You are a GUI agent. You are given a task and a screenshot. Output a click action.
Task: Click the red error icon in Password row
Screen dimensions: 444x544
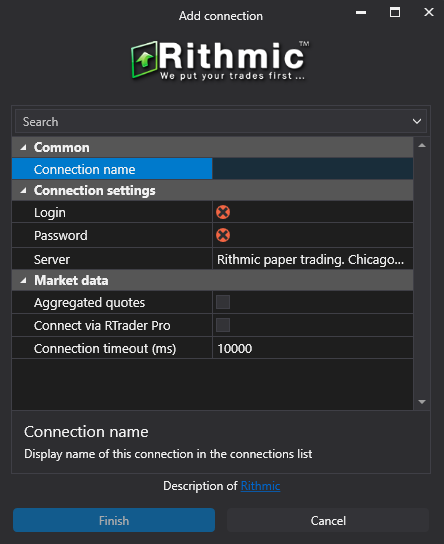223,235
